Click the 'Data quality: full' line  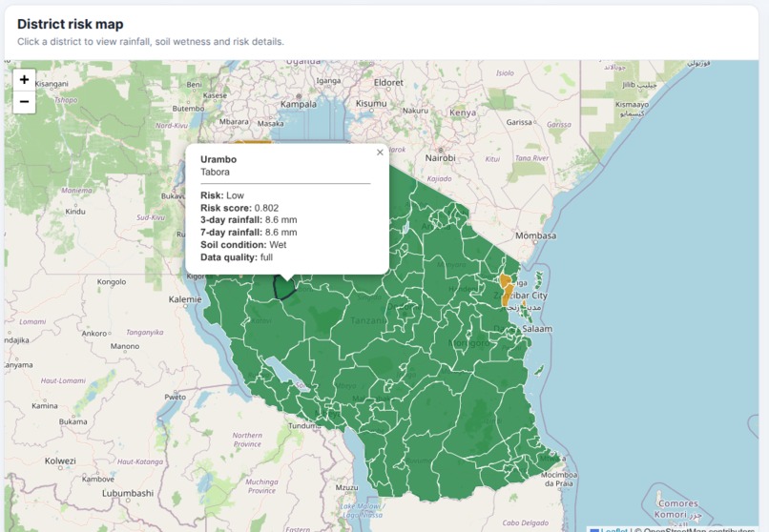[x=237, y=257]
